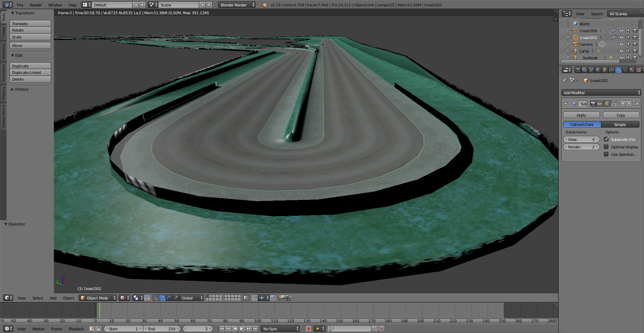Screen dimensions: 644x333
Task: Toggle Camera visibility eye in outliner
Action: [x=622, y=44]
